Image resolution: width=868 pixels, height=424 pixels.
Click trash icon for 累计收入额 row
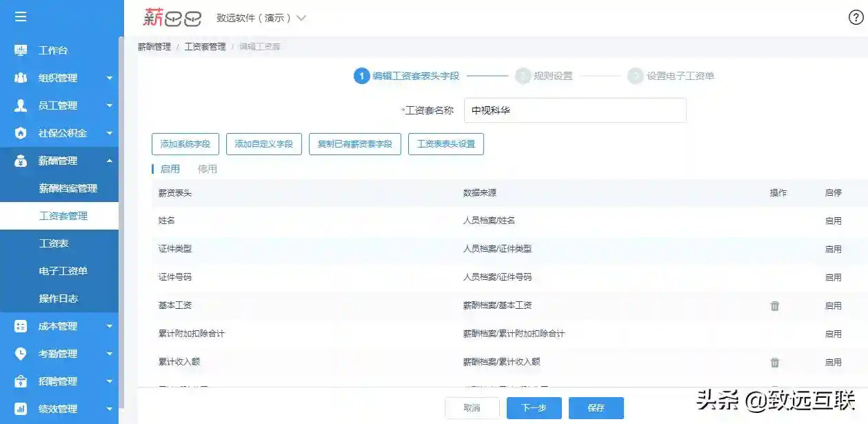pos(774,362)
